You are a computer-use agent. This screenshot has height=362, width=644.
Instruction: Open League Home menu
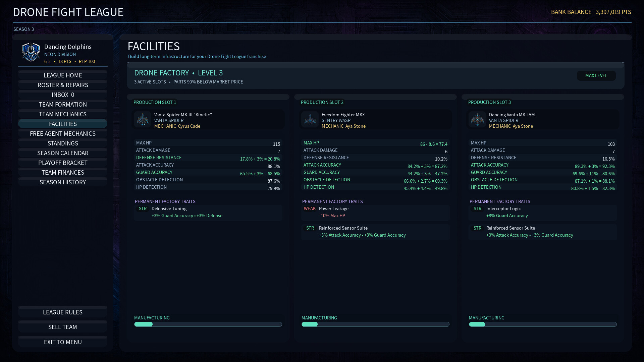63,75
